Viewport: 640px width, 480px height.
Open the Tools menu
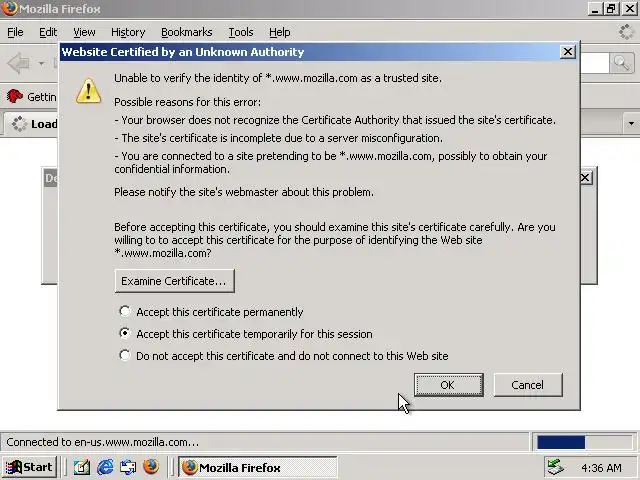point(241,32)
